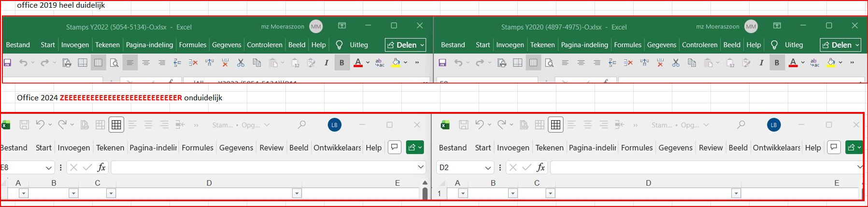The width and height of the screenshot is (868, 207).
Task: Click Save icon in window with cell E8
Action: click(x=24, y=125)
